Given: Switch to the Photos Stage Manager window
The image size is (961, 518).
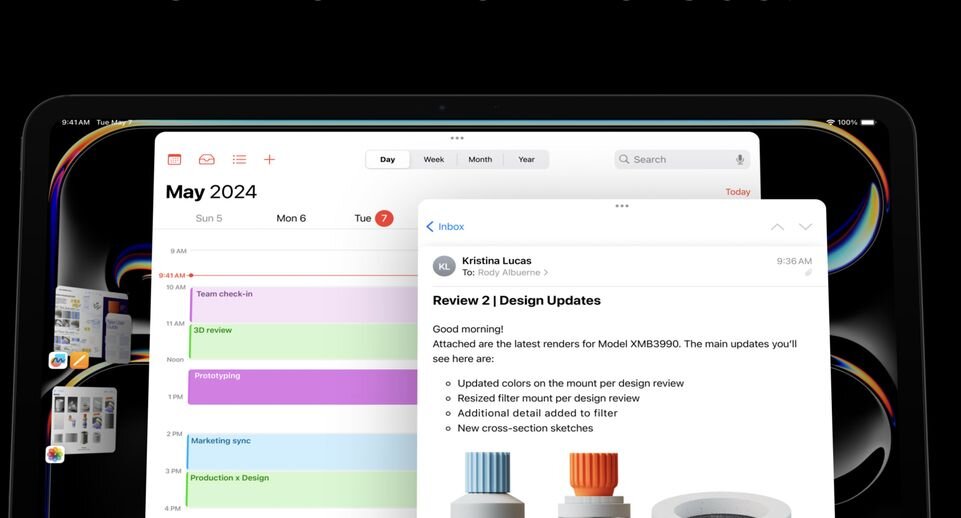Looking at the screenshot, I should 84,421.
